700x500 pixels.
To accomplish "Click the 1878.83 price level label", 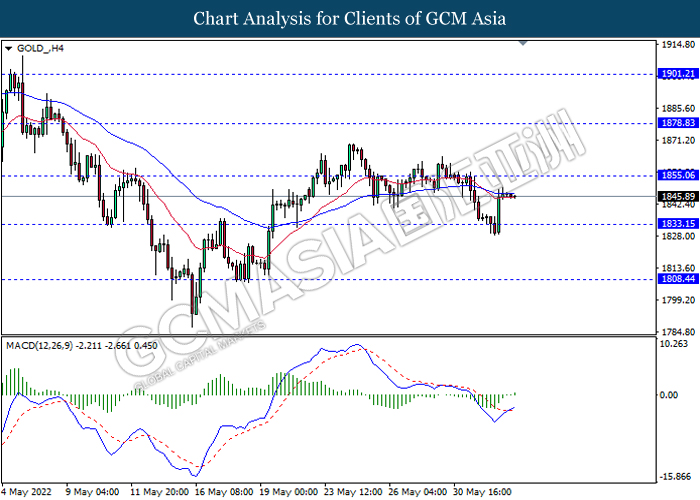I will (x=678, y=123).
